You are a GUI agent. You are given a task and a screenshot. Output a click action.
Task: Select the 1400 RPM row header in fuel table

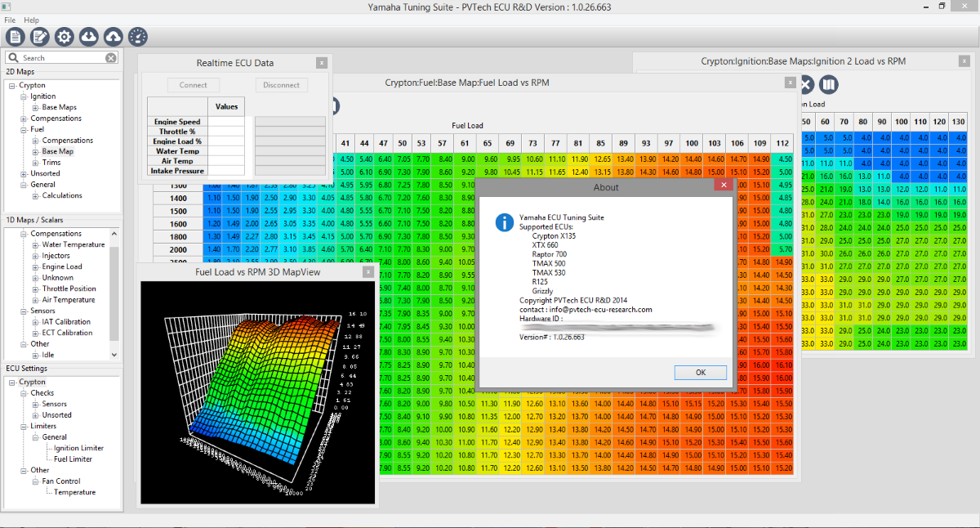177,198
